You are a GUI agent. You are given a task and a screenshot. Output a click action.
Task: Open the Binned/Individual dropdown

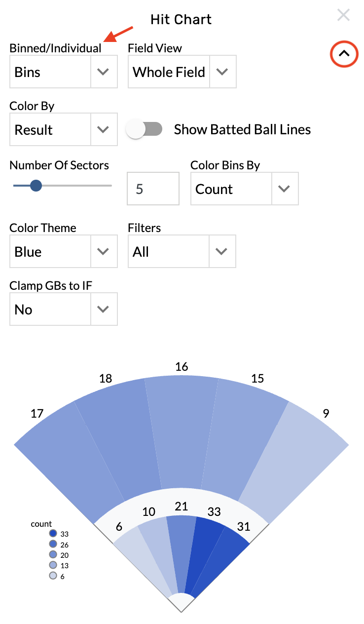pyautogui.click(x=64, y=72)
